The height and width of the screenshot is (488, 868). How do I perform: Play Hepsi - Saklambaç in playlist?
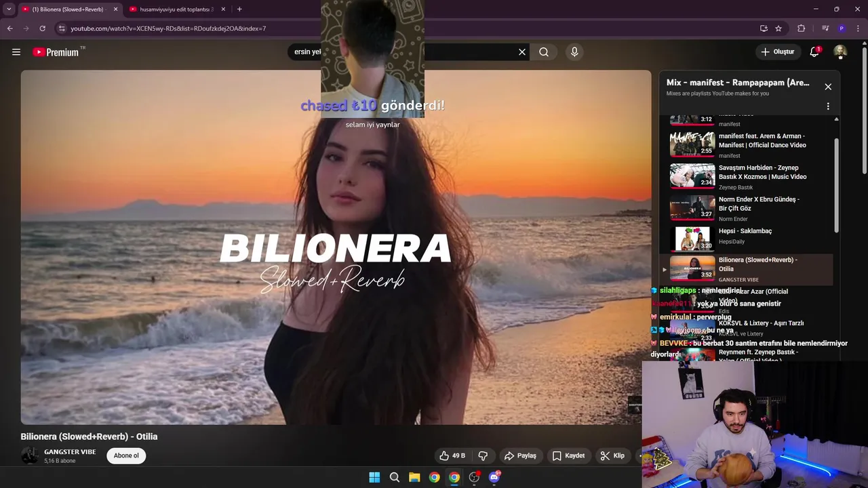(x=748, y=239)
